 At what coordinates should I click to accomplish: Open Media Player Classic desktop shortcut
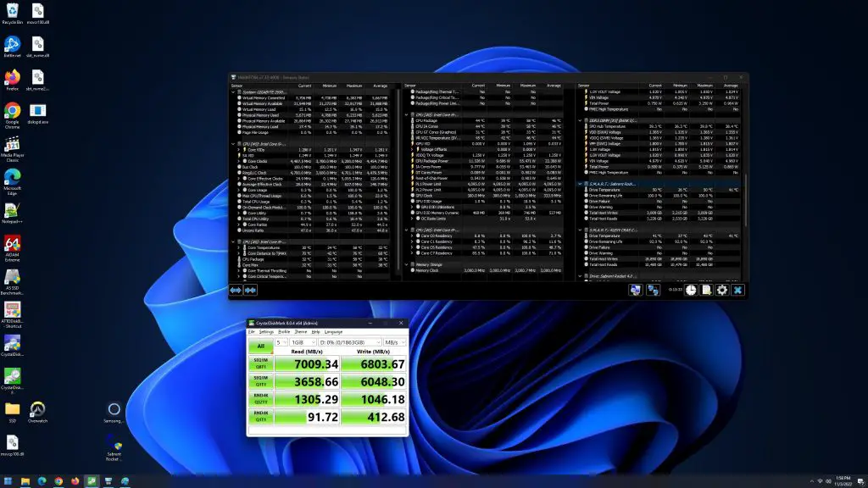(12, 149)
